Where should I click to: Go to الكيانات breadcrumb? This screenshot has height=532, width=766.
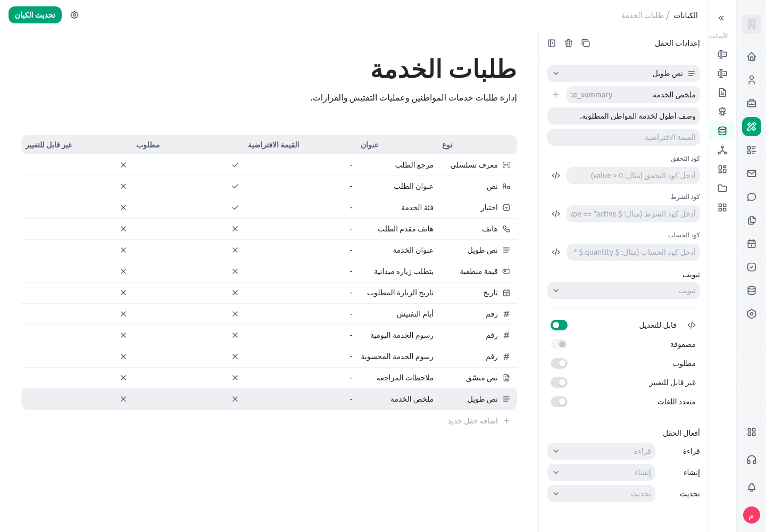(x=686, y=15)
